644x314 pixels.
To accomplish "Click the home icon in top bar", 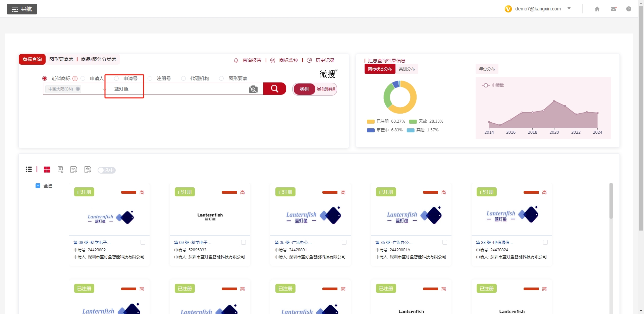I will click(x=597, y=9).
